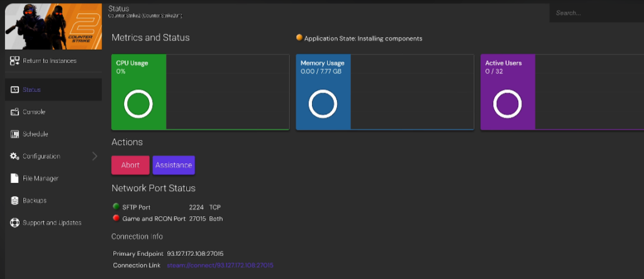Click the Schedule calendar icon
Screen dimensions: 644x279
14,134
